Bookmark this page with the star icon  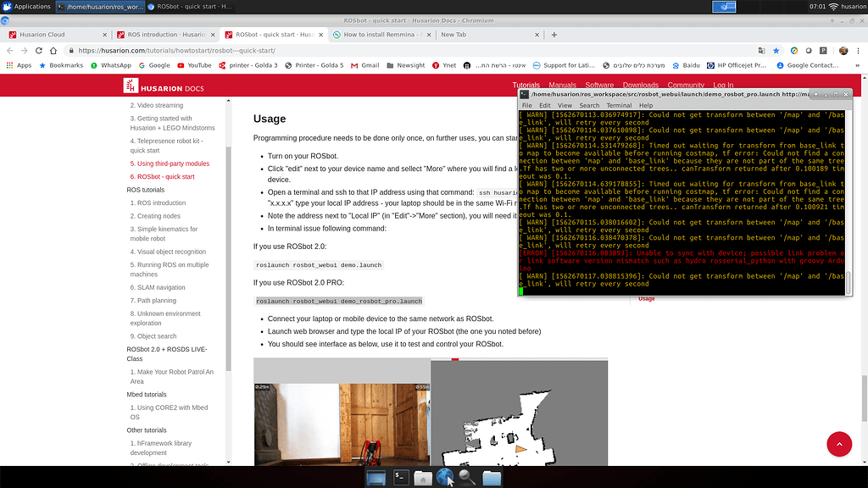pyautogui.click(x=776, y=50)
